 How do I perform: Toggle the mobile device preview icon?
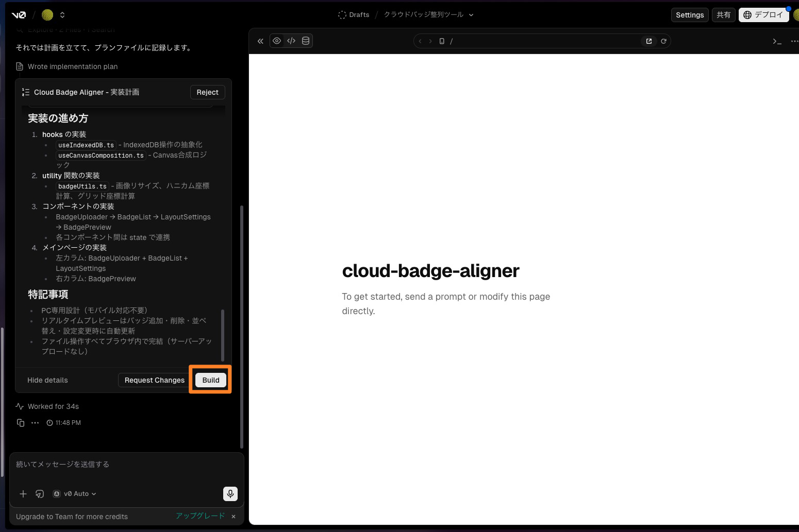pos(442,41)
